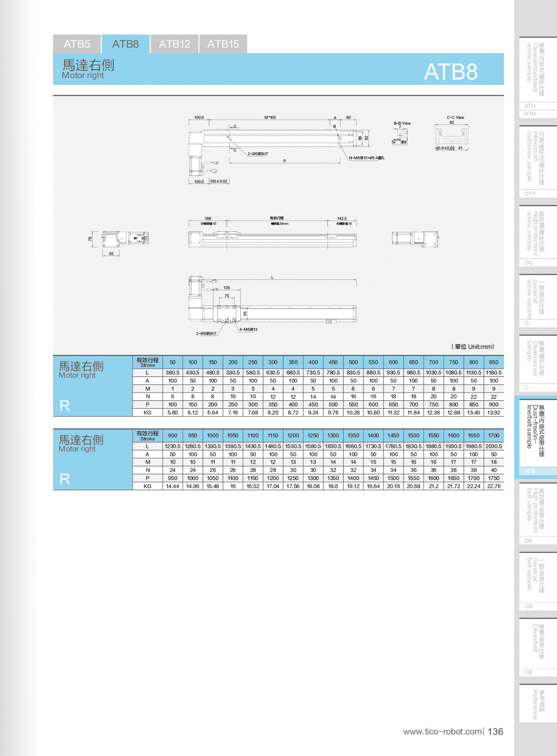Click the C-C View cross-section drawing
The width and height of the screenshot is (557, 756).
451,135
